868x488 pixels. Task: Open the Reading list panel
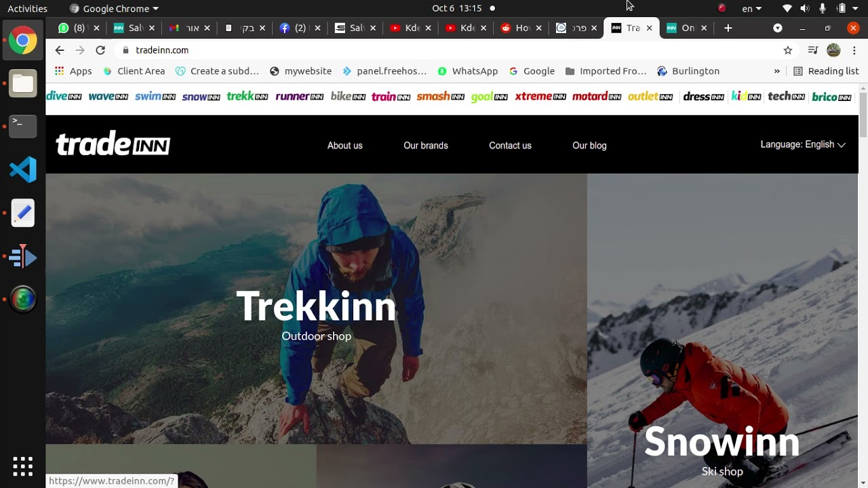pyautogui.click(x=826, y=71)
